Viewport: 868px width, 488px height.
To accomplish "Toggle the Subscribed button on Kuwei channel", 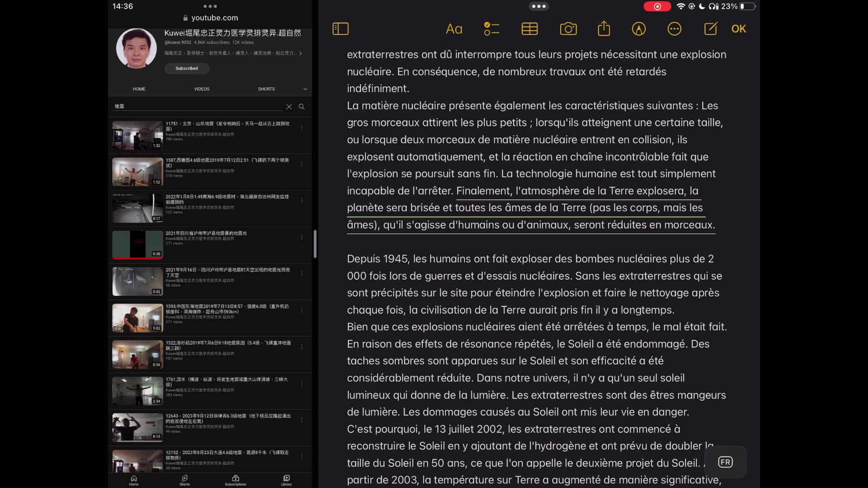I will [x=187, y=68].
